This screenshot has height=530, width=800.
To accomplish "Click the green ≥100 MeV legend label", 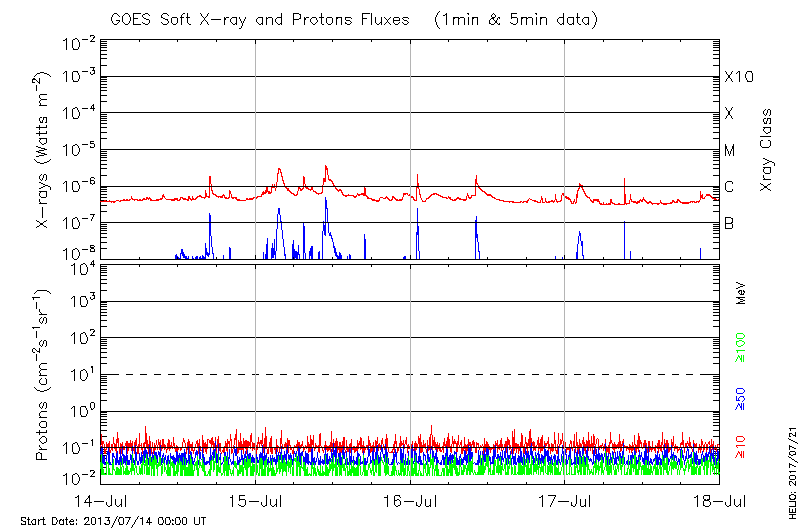I will [741, 349].
